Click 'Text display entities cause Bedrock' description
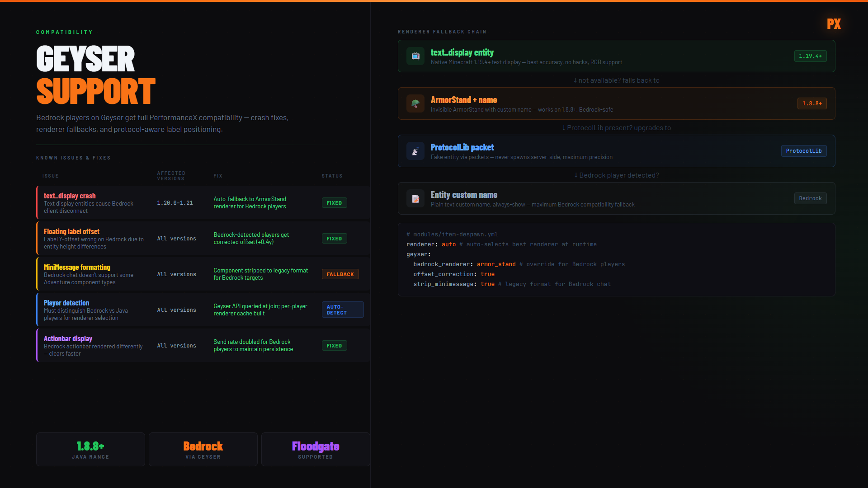 [x=89, y=207]
